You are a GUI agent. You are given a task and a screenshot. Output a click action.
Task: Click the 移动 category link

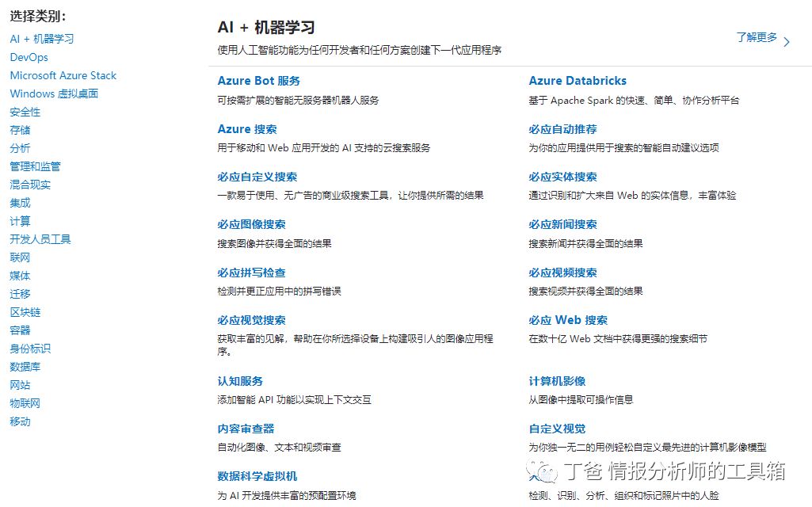(x=20, y=421)
